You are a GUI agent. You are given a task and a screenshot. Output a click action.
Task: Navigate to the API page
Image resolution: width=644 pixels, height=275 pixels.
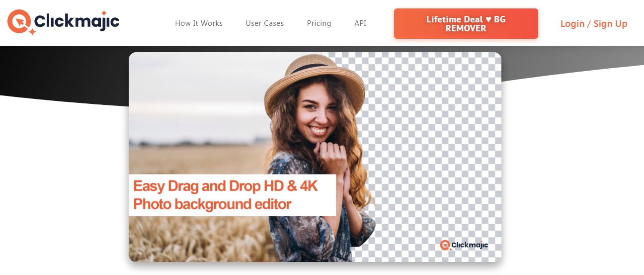[x=360, y=23]
